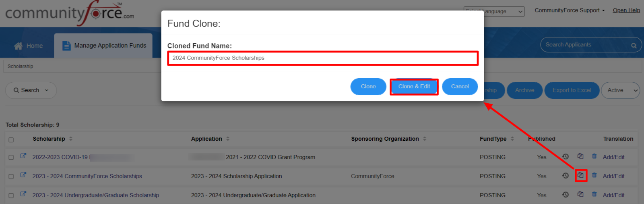Check the 2023 - 2024 CommunityForce Scholarships row checkbox
The image size is (644, 204).
click(11, 177)
